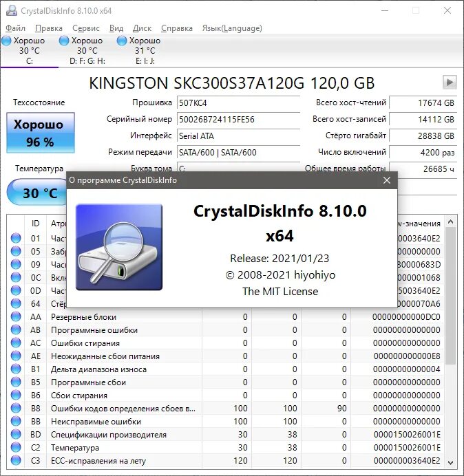Close the О программе CrystalDiskInfo dialog

coord(387,180)
